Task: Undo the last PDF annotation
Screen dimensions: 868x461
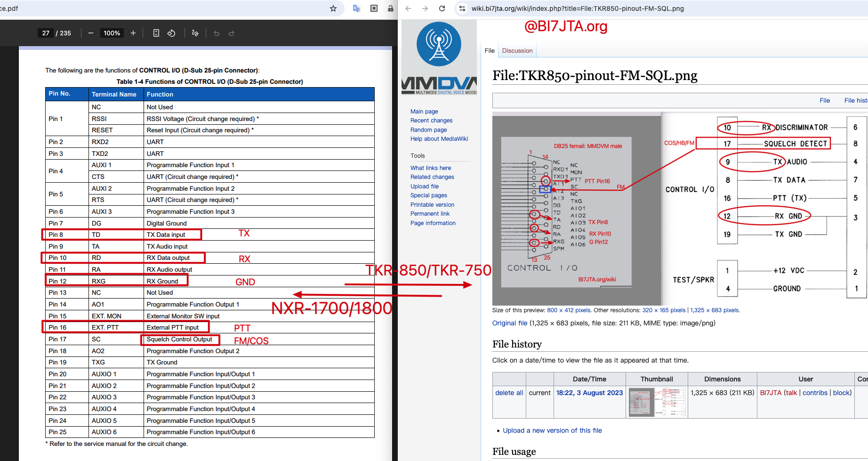Action: coord(217,33)
